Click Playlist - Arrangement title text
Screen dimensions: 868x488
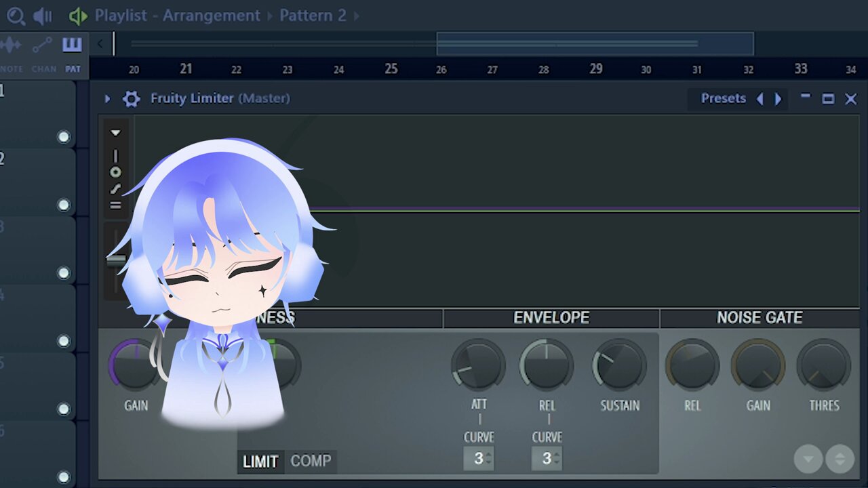pos(177,16)
